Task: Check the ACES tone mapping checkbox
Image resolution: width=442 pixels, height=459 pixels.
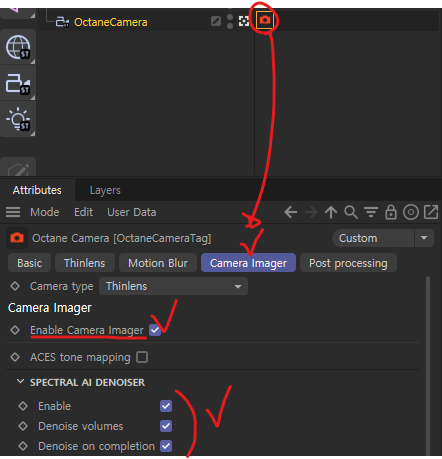Action: 142,357
